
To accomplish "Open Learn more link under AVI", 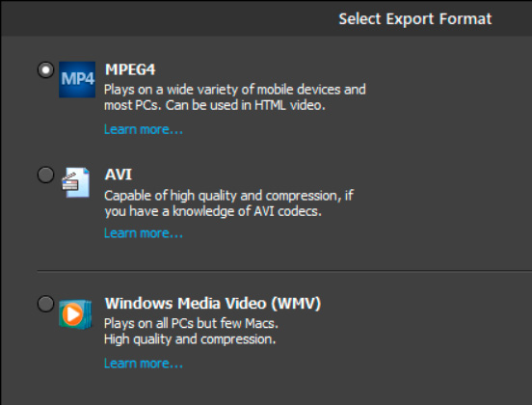I will pyautogui.click(x=144, y=233).
